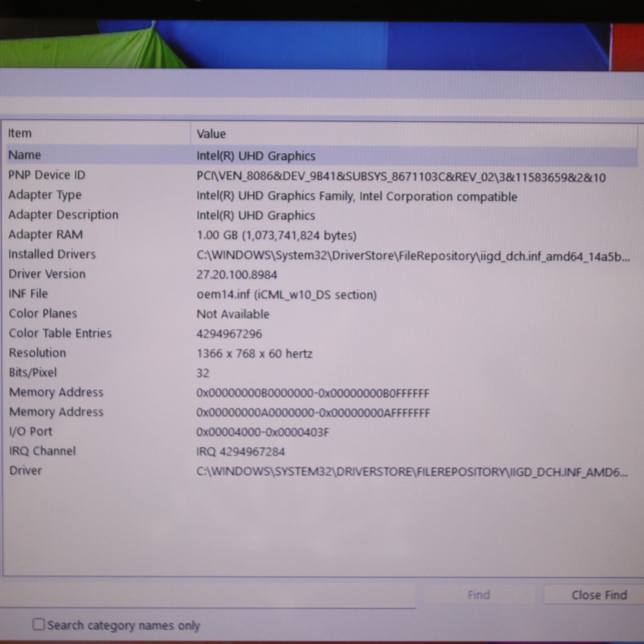Select the Bits/Pixel row
The image size is (644, 644).
tap(33, 372)
